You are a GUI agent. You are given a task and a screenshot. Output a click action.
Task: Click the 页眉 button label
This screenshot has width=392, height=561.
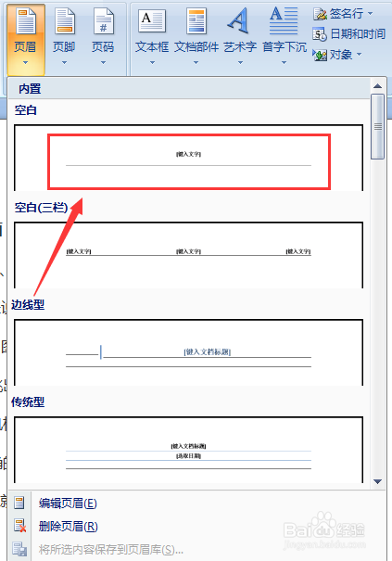point(25,47)
